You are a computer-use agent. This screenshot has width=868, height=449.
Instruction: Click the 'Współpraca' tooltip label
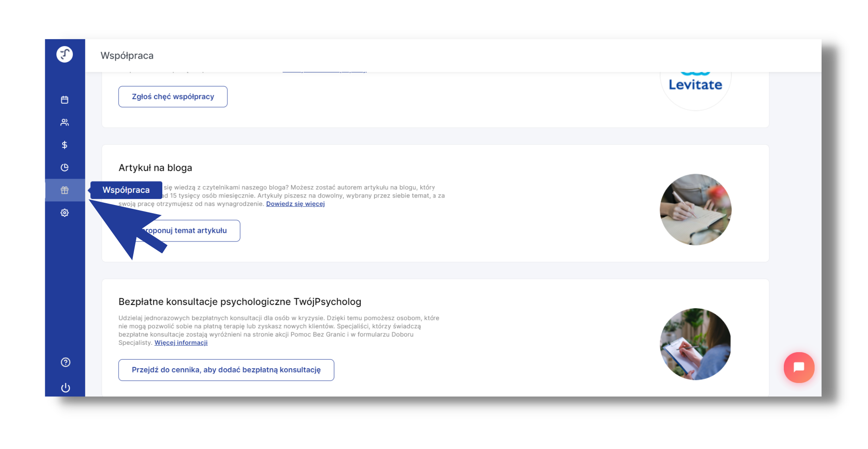(126, 190)
